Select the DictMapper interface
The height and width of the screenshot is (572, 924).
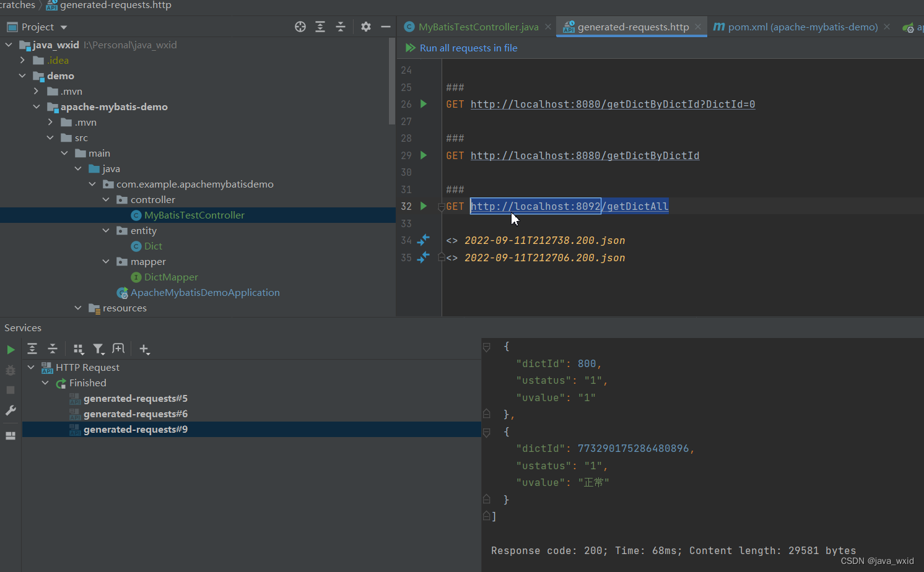171,277
